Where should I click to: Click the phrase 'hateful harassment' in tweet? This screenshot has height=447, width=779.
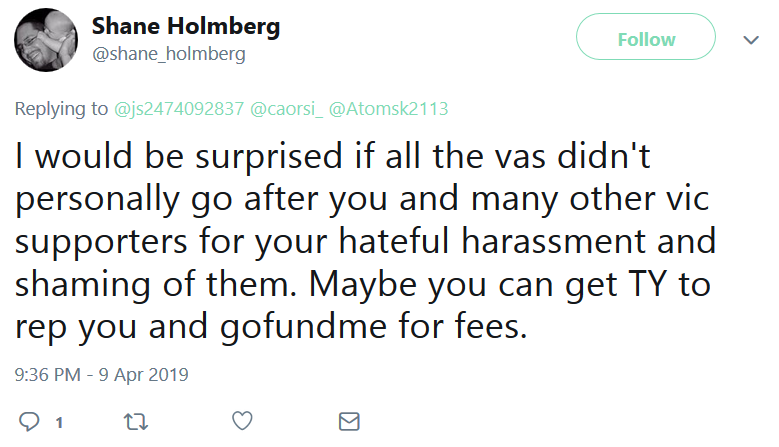click(492, 241)
